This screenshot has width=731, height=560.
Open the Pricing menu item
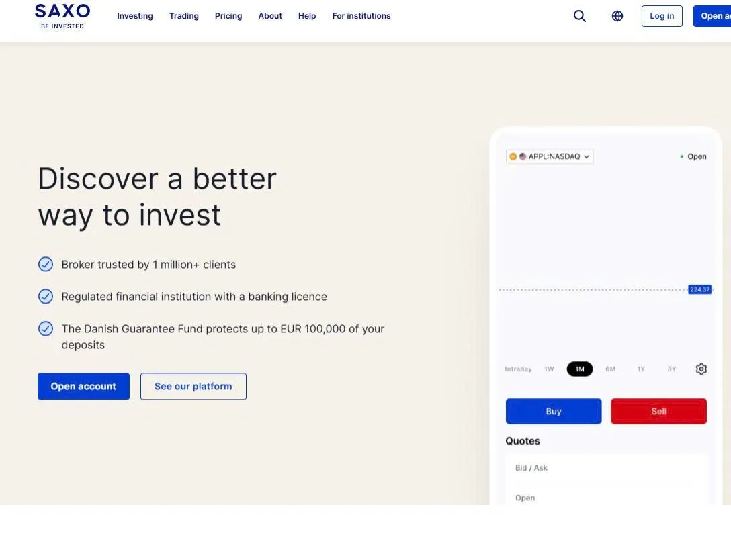click(x=228, y=16)
